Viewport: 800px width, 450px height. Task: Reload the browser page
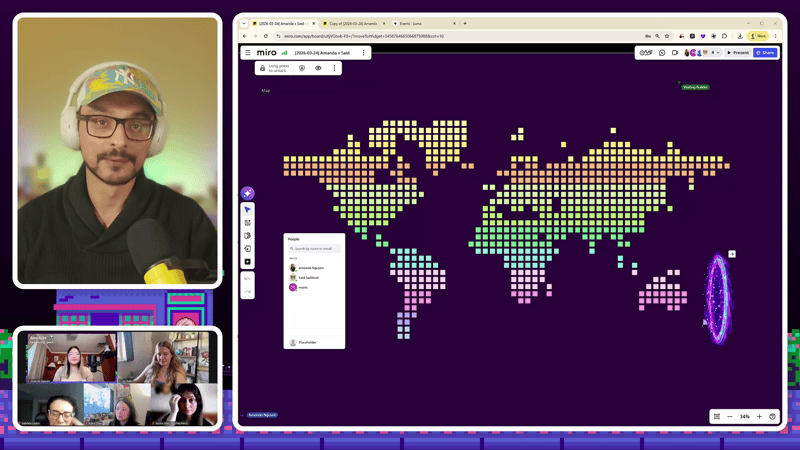coord(266,36)
